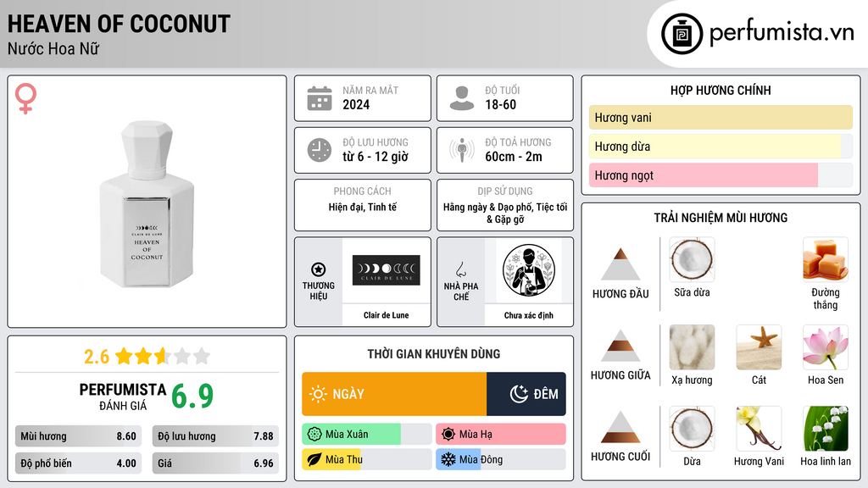Click the clock icon beside Độ lưu hương

[320, 150]
